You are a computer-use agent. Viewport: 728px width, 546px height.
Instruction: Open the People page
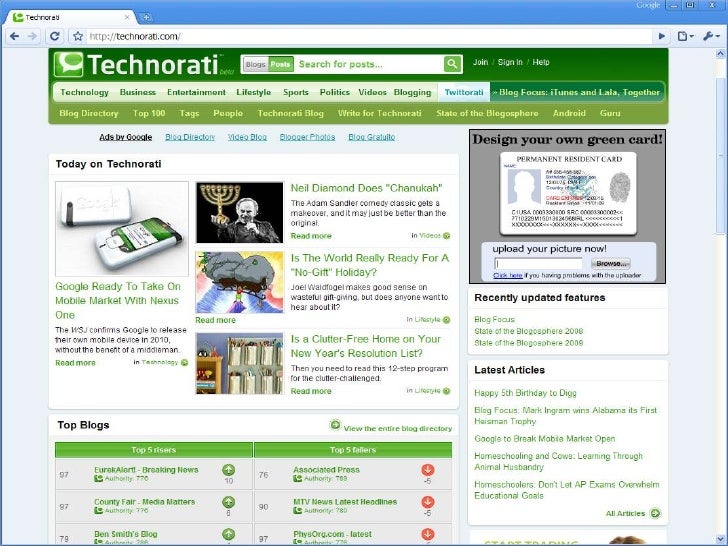click(228, 113)
